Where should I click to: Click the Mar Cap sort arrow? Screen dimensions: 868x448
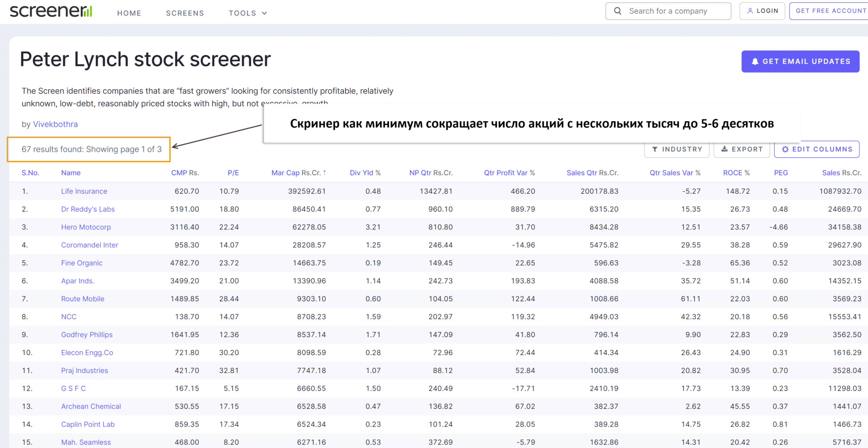[324, 173]
